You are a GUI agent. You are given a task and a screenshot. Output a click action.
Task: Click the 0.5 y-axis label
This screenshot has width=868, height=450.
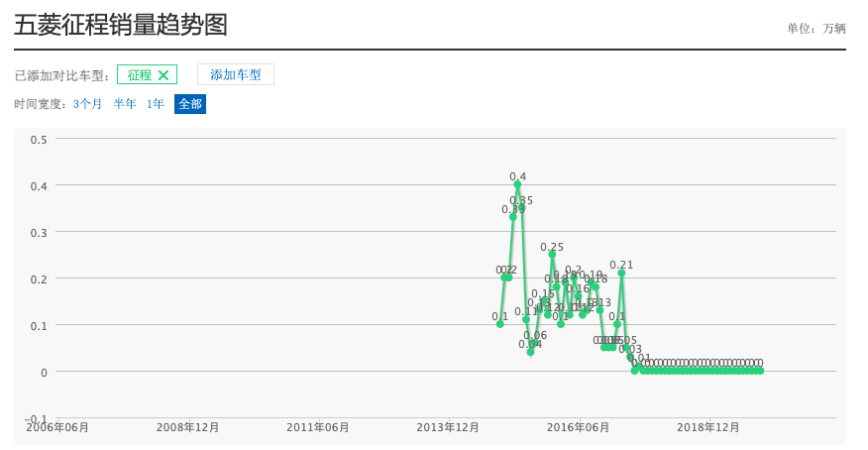point(39,139)
